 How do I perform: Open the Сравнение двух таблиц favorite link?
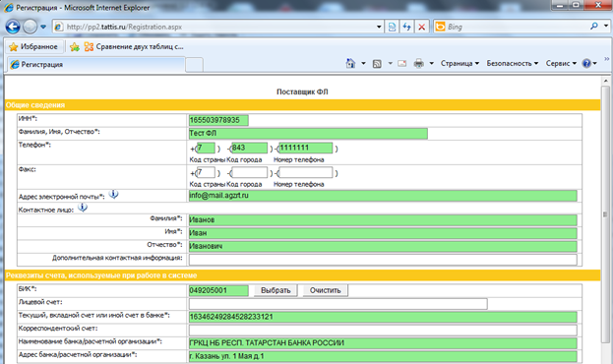(x=133, y=47)
